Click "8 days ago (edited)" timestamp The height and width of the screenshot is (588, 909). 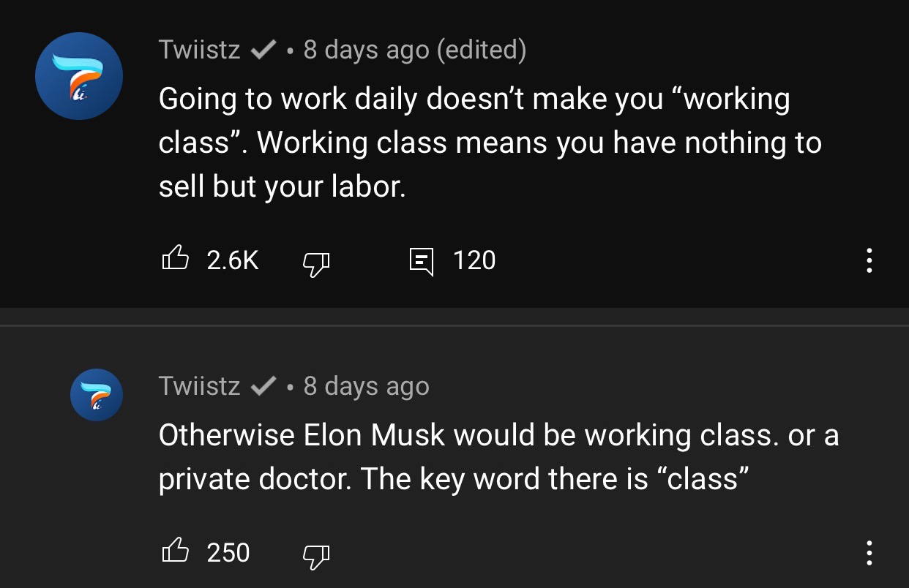click(x=414, y=50)
